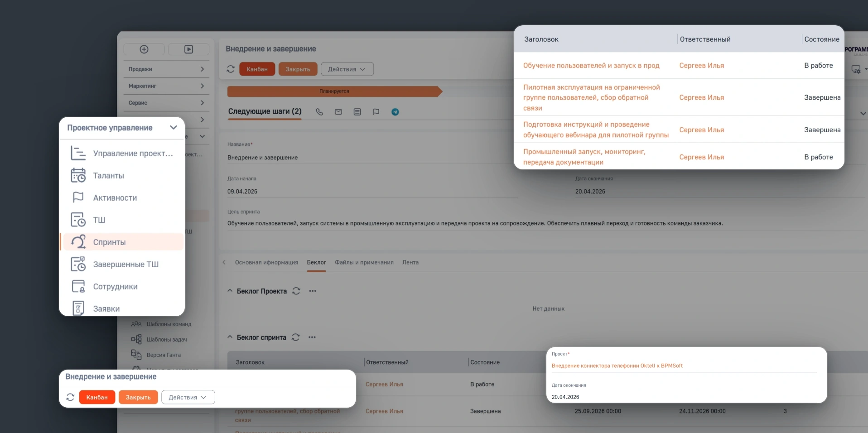The width and height of the screenshot is (868, 433).
Task: Open the Действия dropdown in the enlarged callout
Action: pyautogui.click(x=188, y=397)
